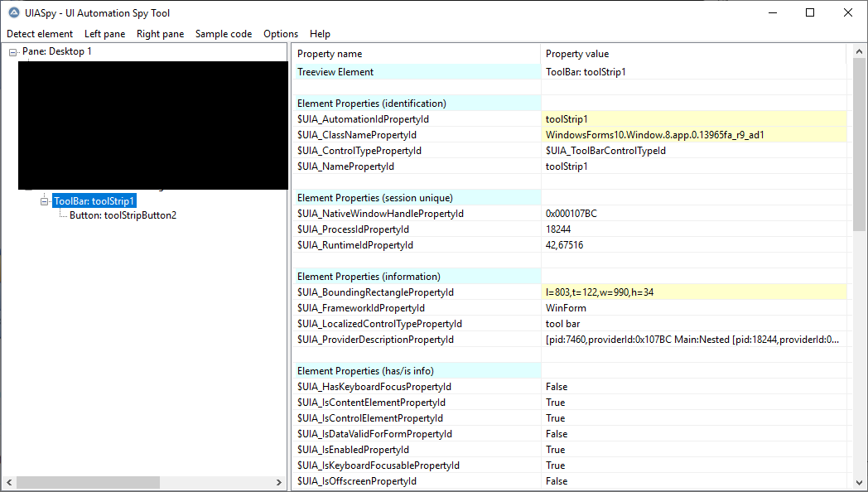Click the Element Properties (identification) heading

point(371,104)
